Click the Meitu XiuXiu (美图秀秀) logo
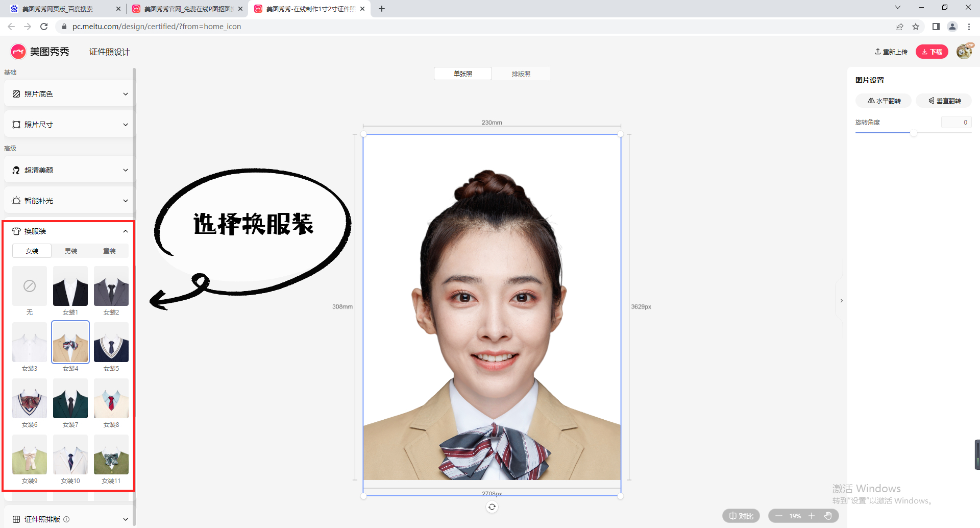The height and width of the screenshot is (528, 980). coord(40,52)
